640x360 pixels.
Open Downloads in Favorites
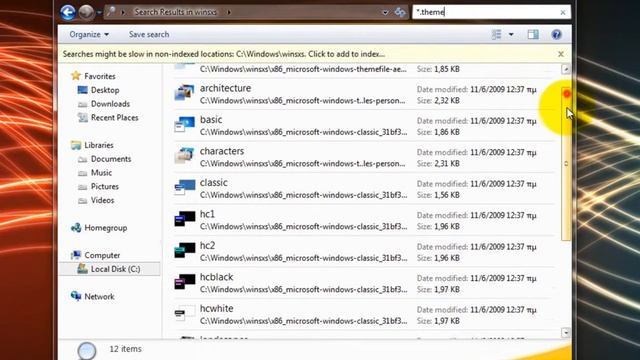pos(110,104)
